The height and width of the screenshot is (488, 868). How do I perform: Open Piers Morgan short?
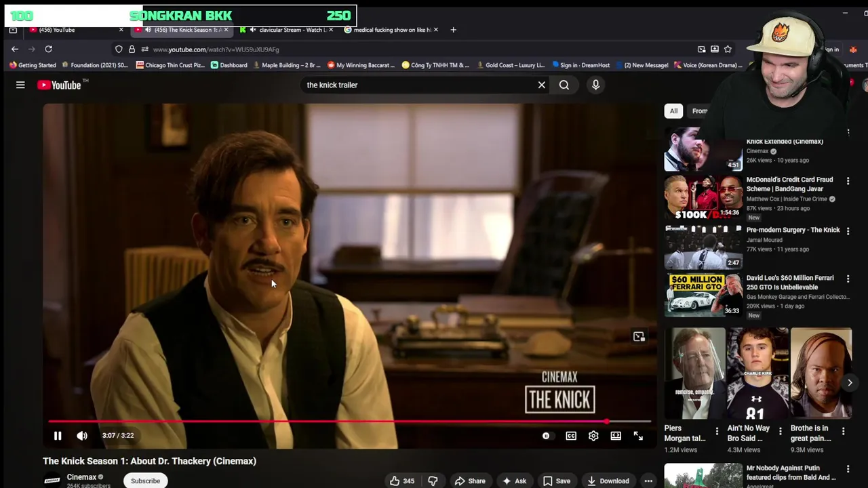pyautogui.click(x=695, y=373)
